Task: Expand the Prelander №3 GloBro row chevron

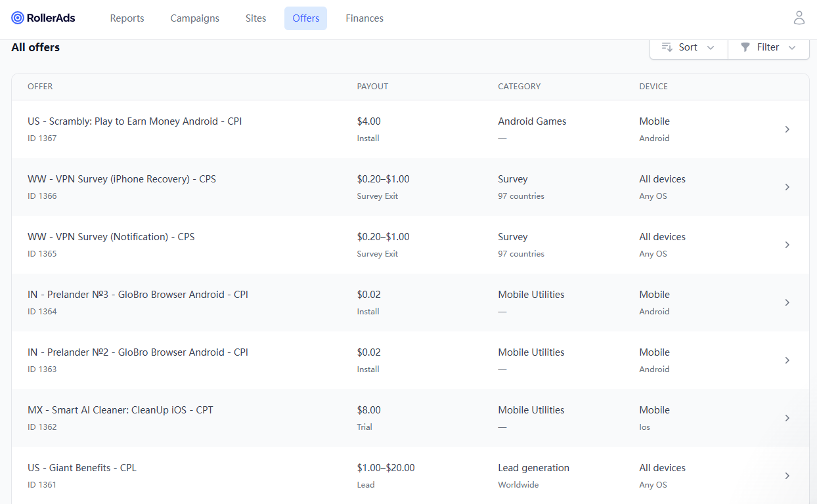Action: [787, 303]
